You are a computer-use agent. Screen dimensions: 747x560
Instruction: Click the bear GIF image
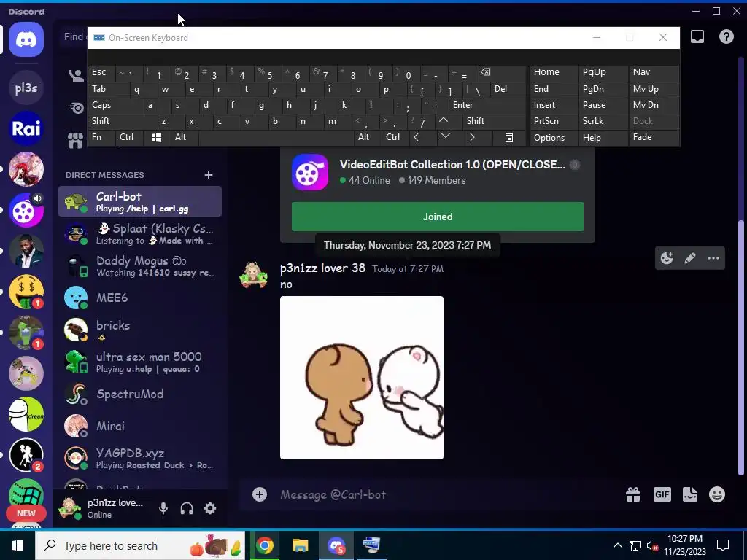(362, 378)
